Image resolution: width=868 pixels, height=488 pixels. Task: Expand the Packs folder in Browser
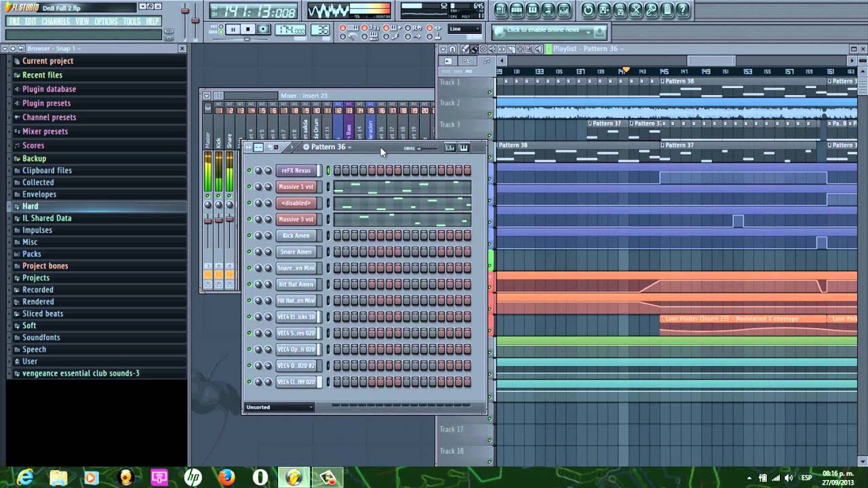pos(31,254)
